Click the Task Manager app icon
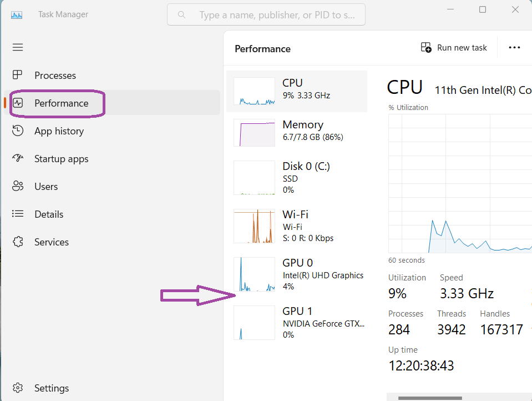The height and width of the screenshot is (401, 532). point(17,15)
